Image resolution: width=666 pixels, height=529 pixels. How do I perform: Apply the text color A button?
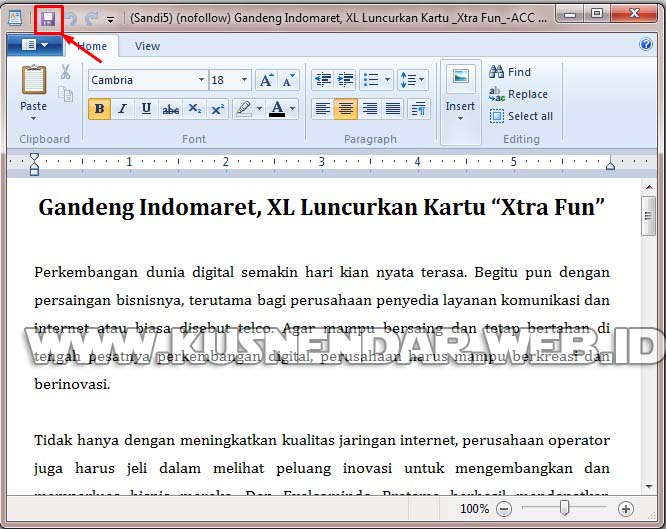tap(277, 109)
